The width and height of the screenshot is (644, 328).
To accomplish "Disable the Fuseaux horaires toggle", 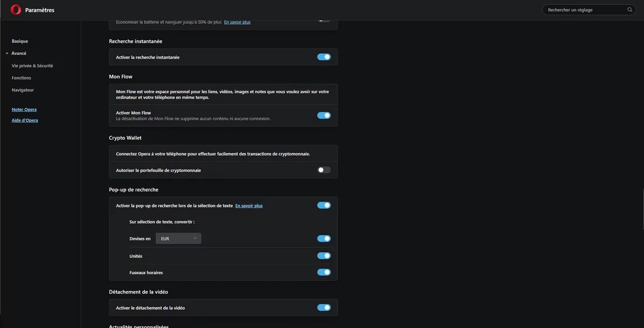I will [324, 272].
